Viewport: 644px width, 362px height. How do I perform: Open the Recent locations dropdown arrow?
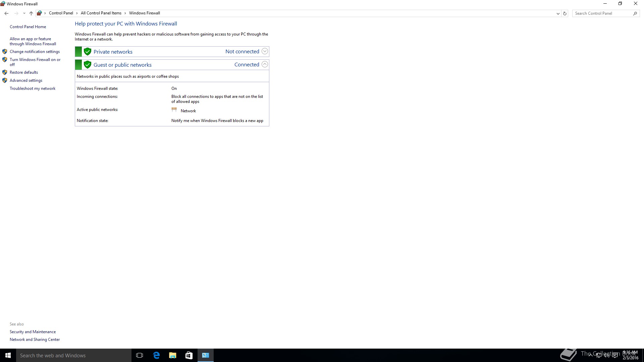point(24,13)
